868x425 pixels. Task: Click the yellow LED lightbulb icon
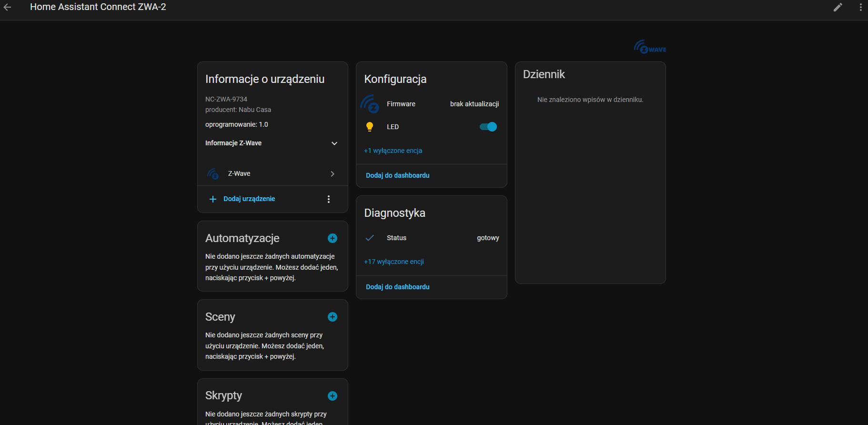click(370, 127)
